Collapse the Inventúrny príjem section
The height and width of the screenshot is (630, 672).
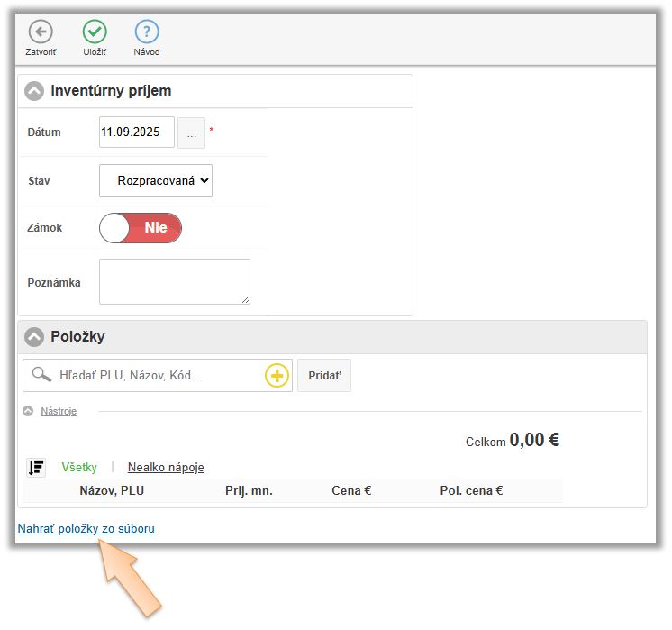(x=34, y=91)
